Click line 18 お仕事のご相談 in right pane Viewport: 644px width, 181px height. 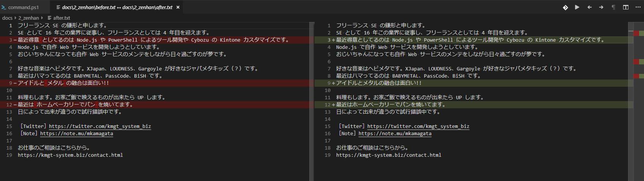coord(372,148)
